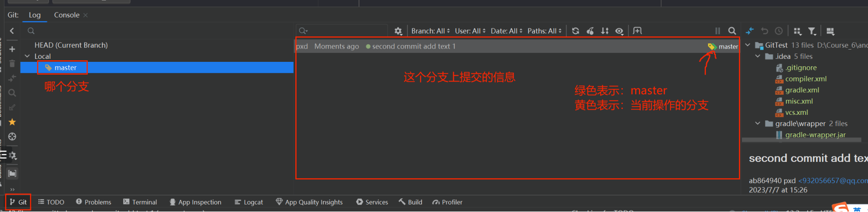Open the Paths: All filter dropdown
868x212 pixels.
(x=544, y=31)
